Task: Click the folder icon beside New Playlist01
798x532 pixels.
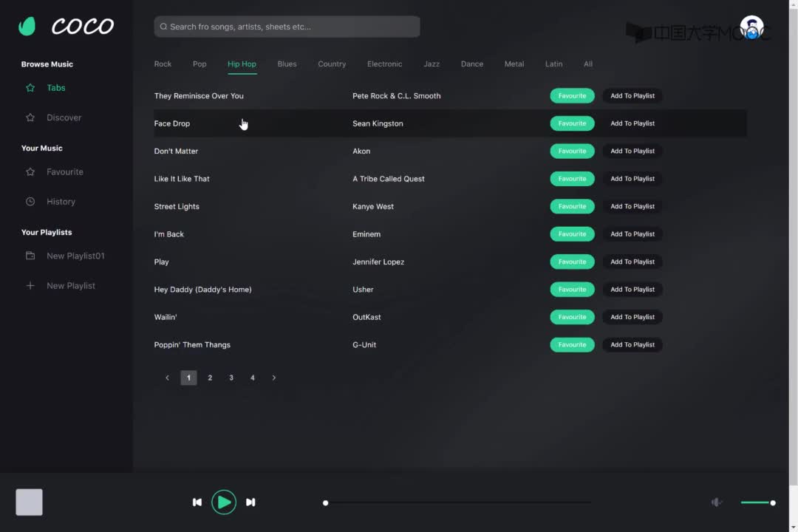Action: (x=30, y=256)
